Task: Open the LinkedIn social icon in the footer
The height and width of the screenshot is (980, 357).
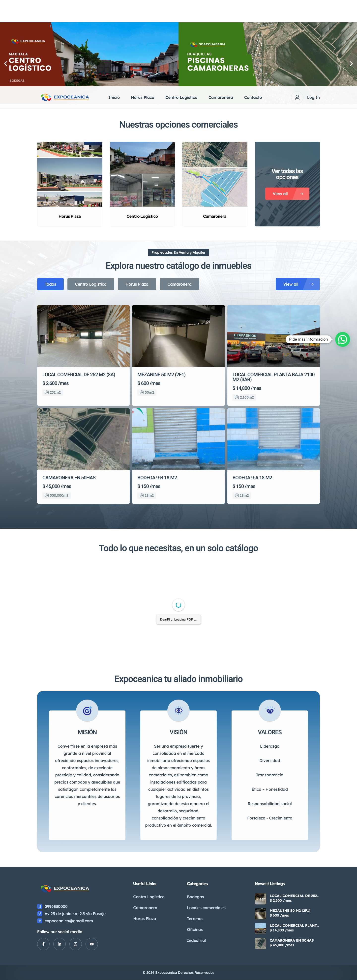Action: point(59,944)
